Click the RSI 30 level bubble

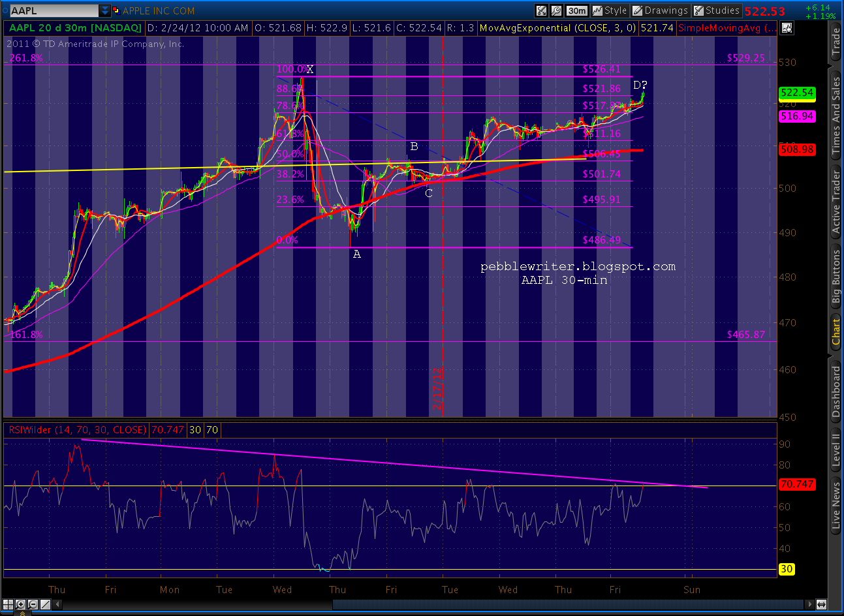pos(787,569)
